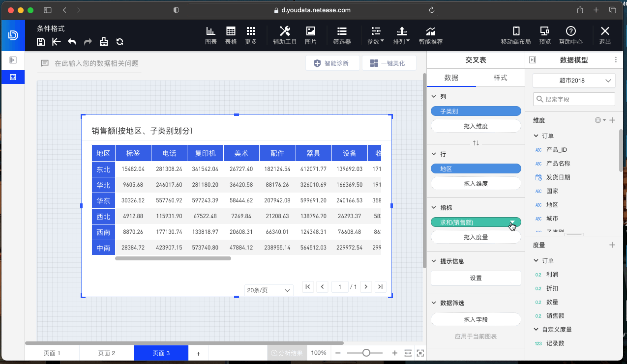
Task: Open the 排列 arrange dropdown
Action: click(x=401, y=35)
